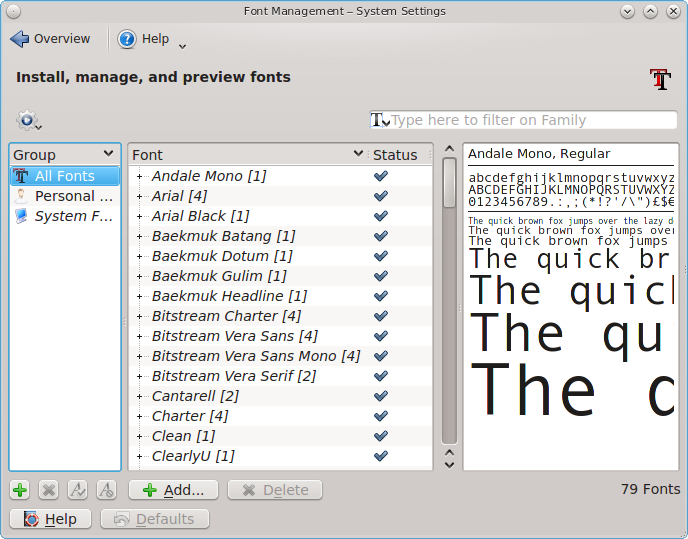Click the bottom Help button

pos(50,519)
